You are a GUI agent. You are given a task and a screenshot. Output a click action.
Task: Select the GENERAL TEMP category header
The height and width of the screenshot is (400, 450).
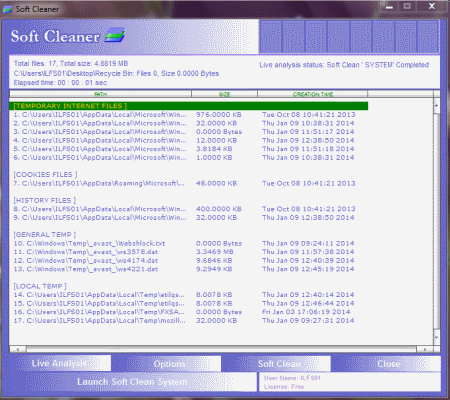click(45, 235)
